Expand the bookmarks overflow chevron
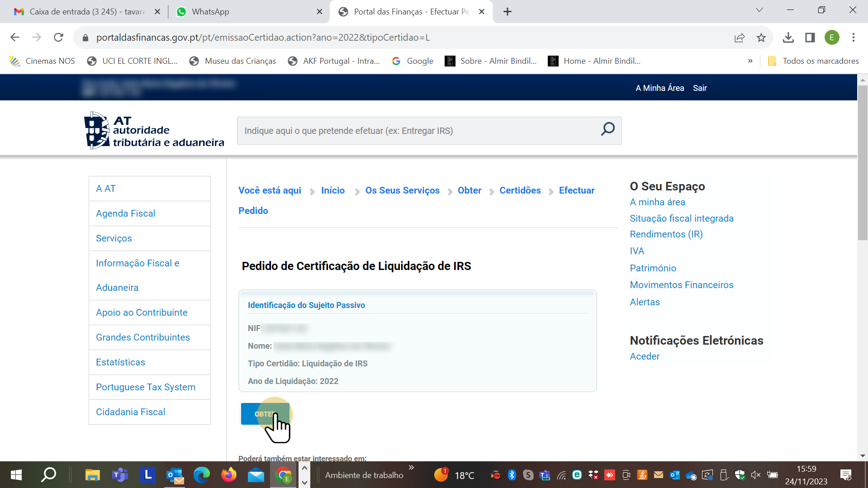This screenshot has height=488, width=868. click(x=750, y=61)
